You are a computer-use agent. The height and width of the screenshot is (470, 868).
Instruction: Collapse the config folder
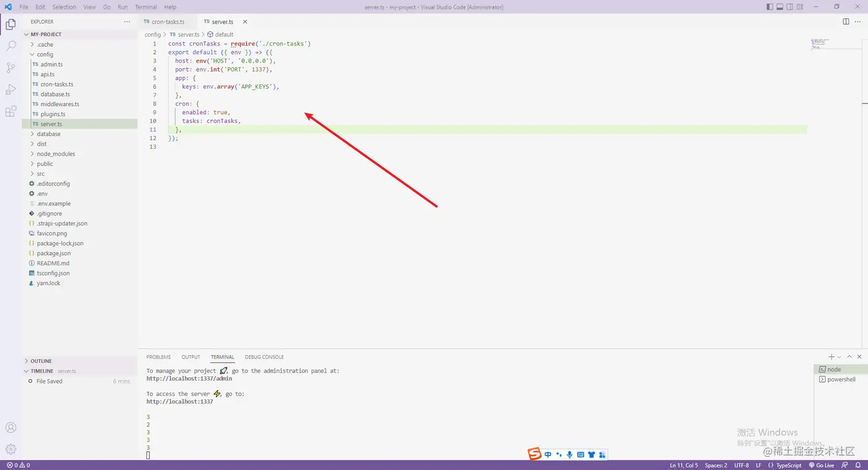pos(80,55)
